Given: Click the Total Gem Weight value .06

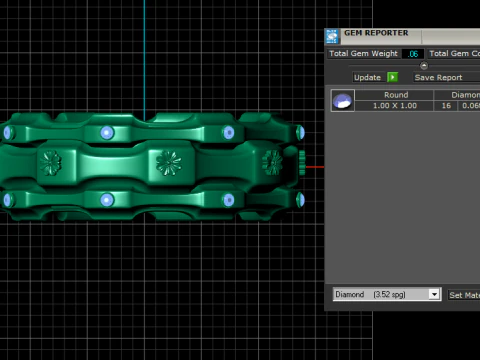Looking at the screenshot, I should pyautogui.click(x=413, y=54).
